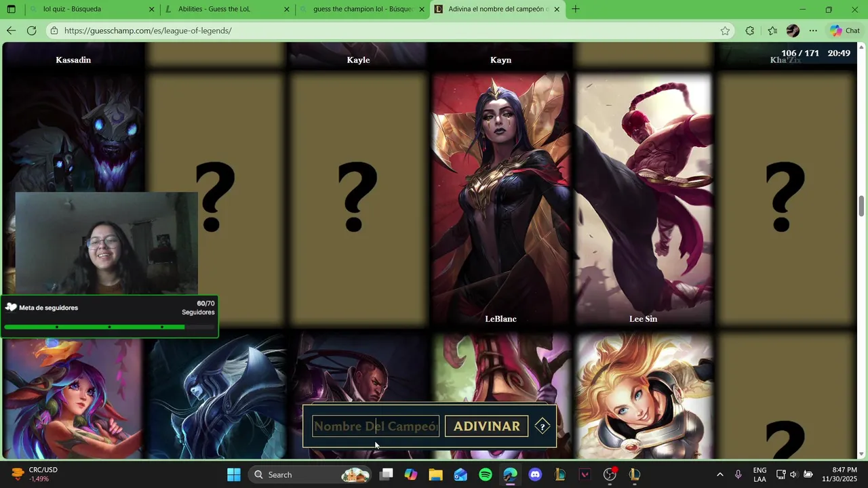Image resolution: width=868 pixels, height=488 pixels.
Task: Open File Explorer from taskbar
Action: click(x=435, y=474)
